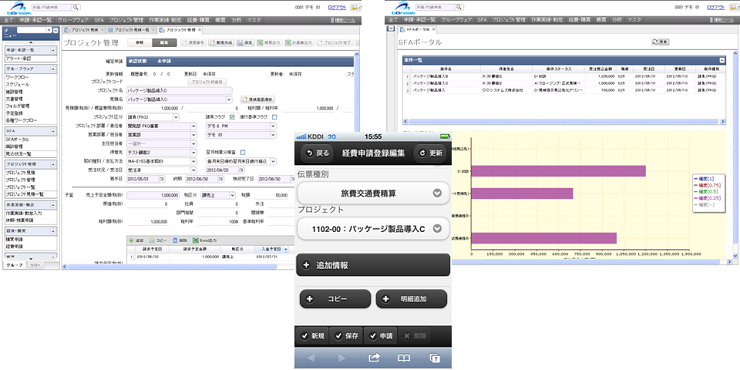Open calendar picker beside 2012/04/20 date
Screen dimensions: 740x370
[x=242, y=170]
